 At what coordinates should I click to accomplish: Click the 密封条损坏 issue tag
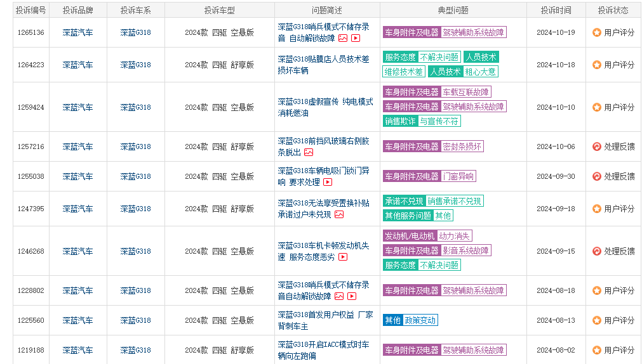[462, 146]
